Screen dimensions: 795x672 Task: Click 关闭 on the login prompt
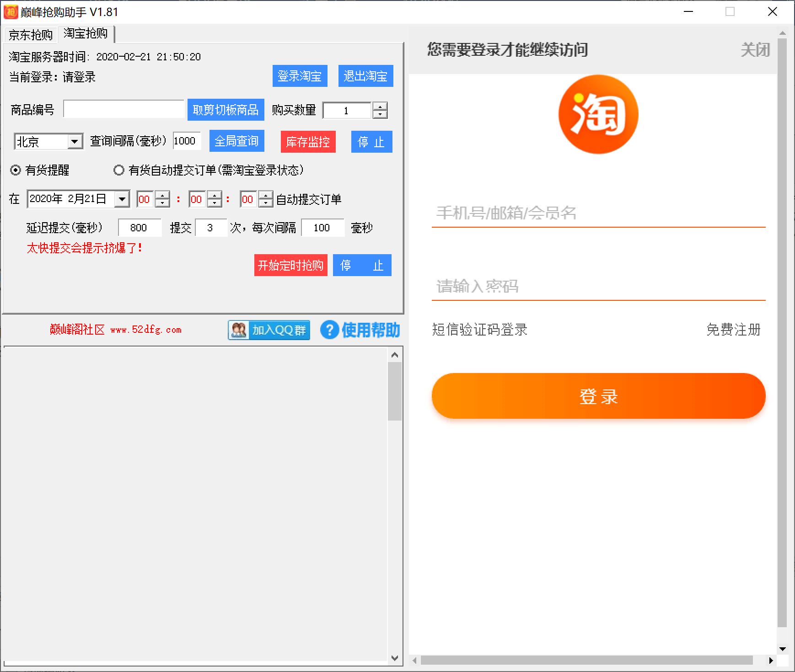pyautogui.click(x=755, y=50)
